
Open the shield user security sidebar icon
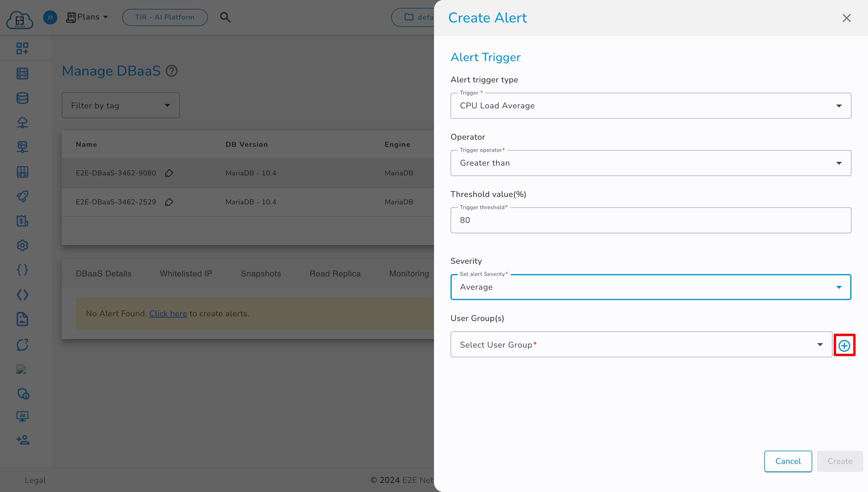tap(23, 394)
